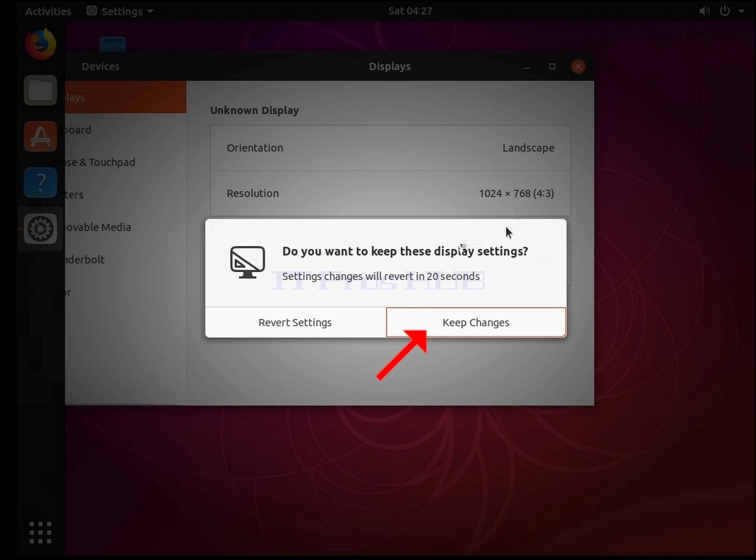Expand the system menu arrow
This screenshot has height=560, width=756.
(x=741, y=11)
